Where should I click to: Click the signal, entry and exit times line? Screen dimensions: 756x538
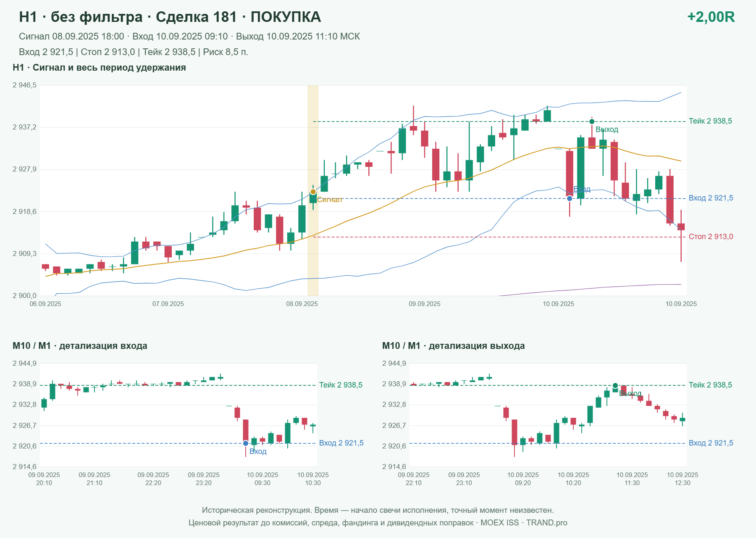[x=189, y=37]
